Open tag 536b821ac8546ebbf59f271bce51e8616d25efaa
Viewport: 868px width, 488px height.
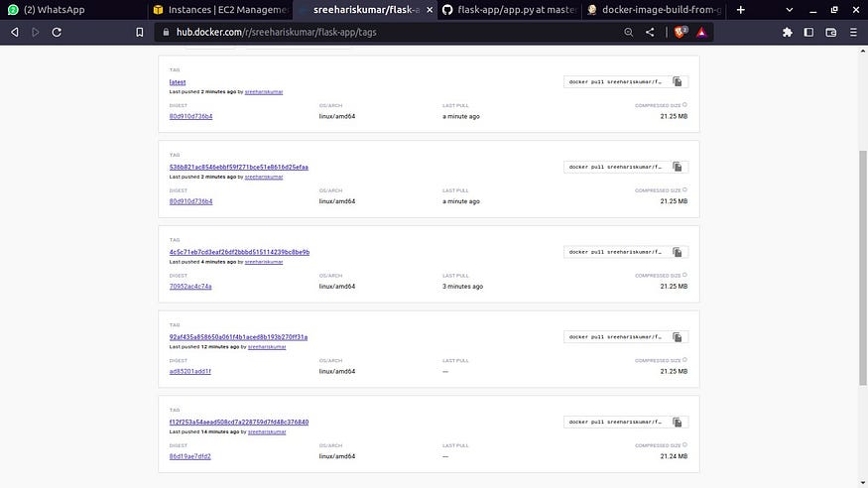click(239, 167)
